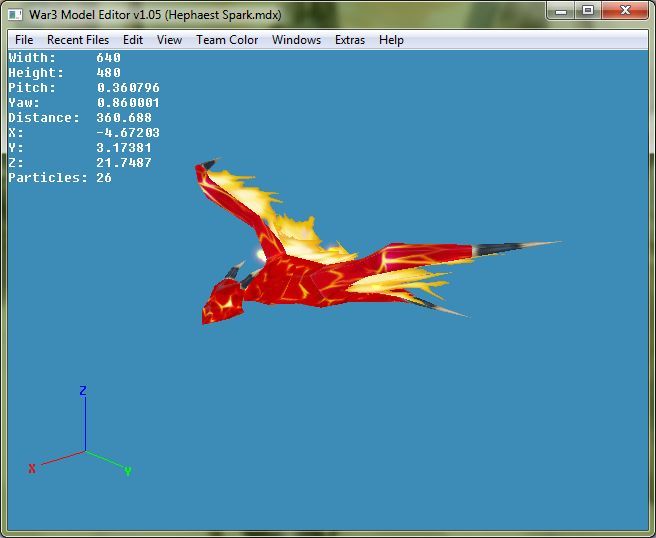Click the Y value 3.17381
The width and height of the screenshot is (656, 538).
tap(124, 148)
